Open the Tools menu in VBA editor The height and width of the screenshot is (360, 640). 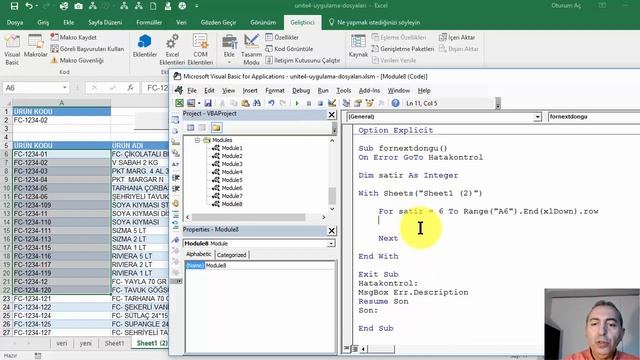click(x=343, y=91)
